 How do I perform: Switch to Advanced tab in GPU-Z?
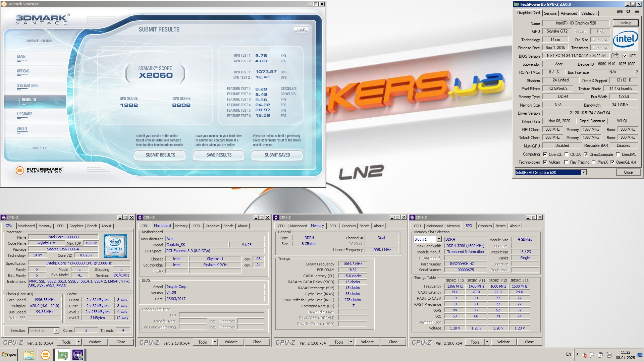[x=569, y=13]
